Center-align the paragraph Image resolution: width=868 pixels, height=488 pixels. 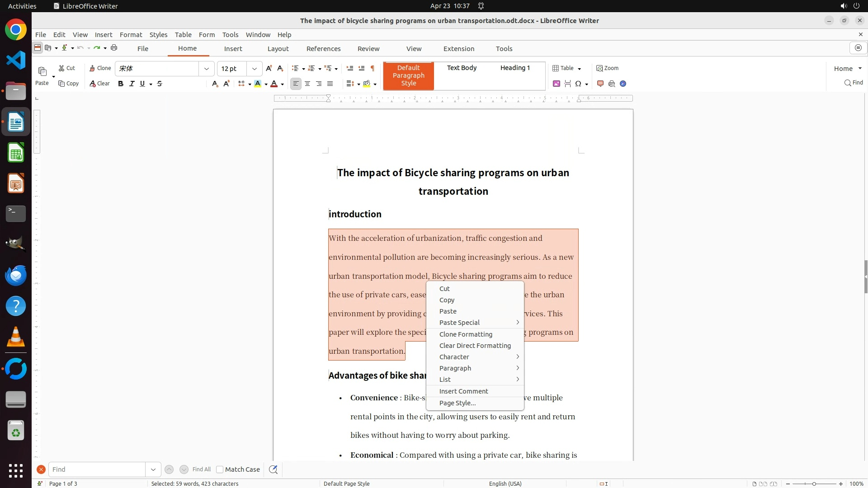click(307, 84)
